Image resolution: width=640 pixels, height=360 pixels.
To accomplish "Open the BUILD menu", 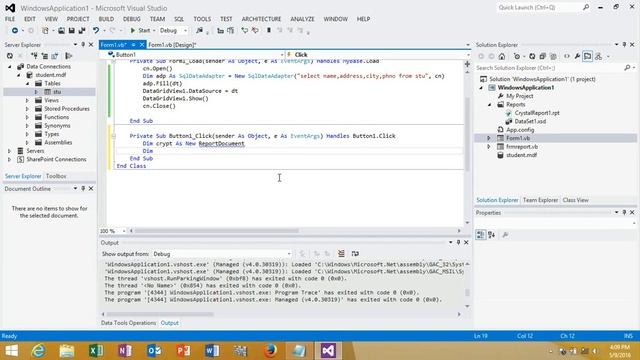I will pos(106,19).
